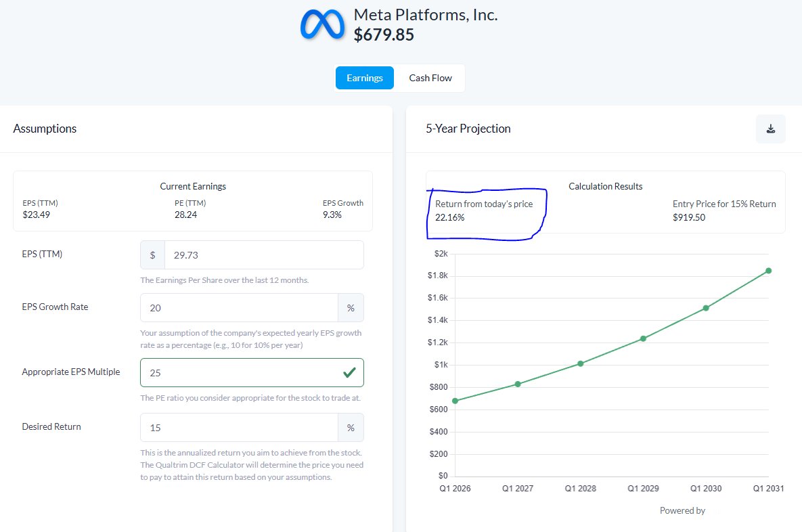This screenshot has width=802, height=532.
Task: Select the Q1 2027 chart data point
Action: click(x=518, y=384)
